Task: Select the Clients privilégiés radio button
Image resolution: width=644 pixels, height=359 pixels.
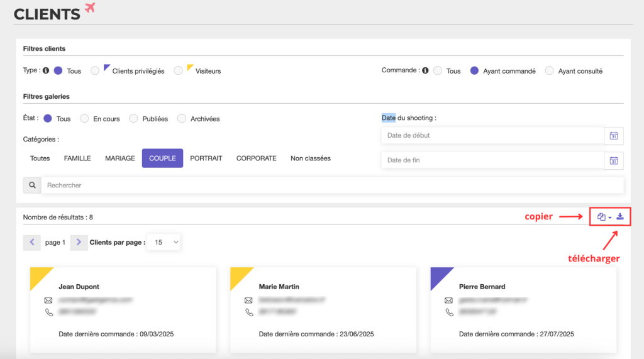Action: [x=95, y=70]
